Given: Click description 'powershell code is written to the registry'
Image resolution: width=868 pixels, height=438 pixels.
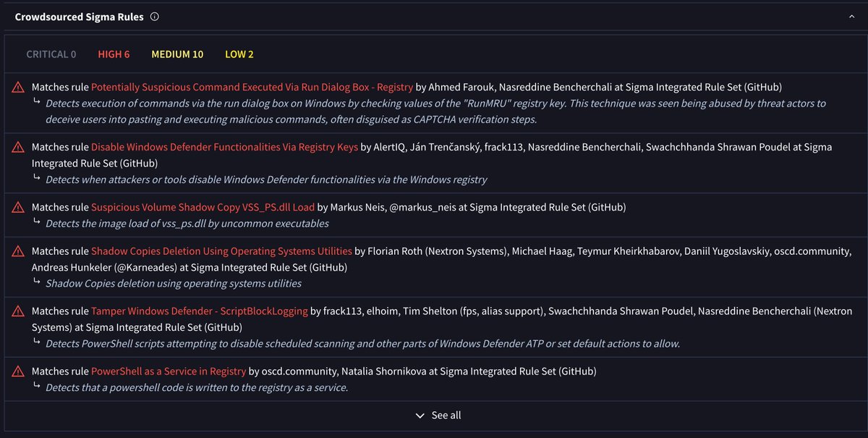Looking at the screenshot, I should [x=197, y=388].
